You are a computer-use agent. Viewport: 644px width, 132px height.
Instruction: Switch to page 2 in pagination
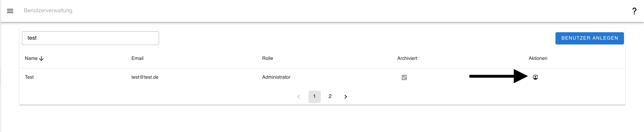(x=330, y=97)
